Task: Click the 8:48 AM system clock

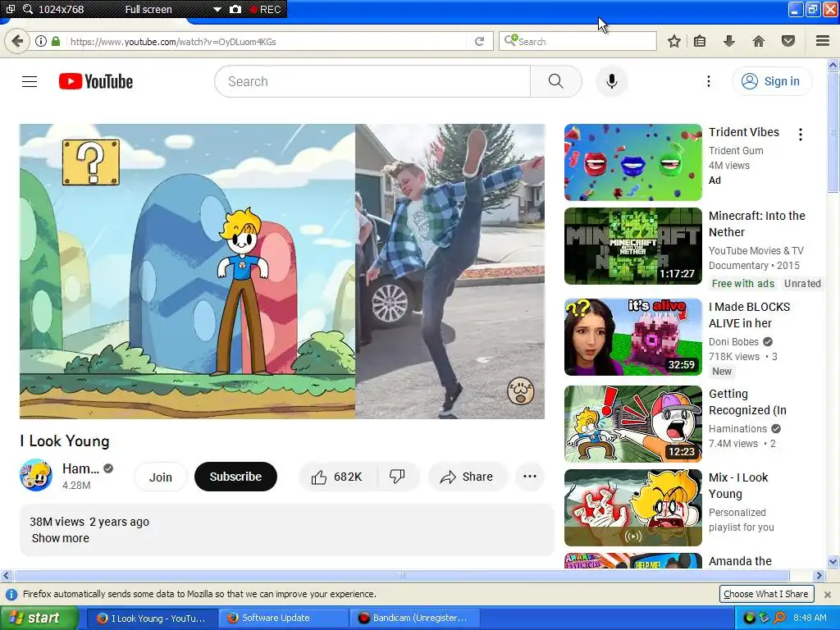Action: (x=810, y=618)
